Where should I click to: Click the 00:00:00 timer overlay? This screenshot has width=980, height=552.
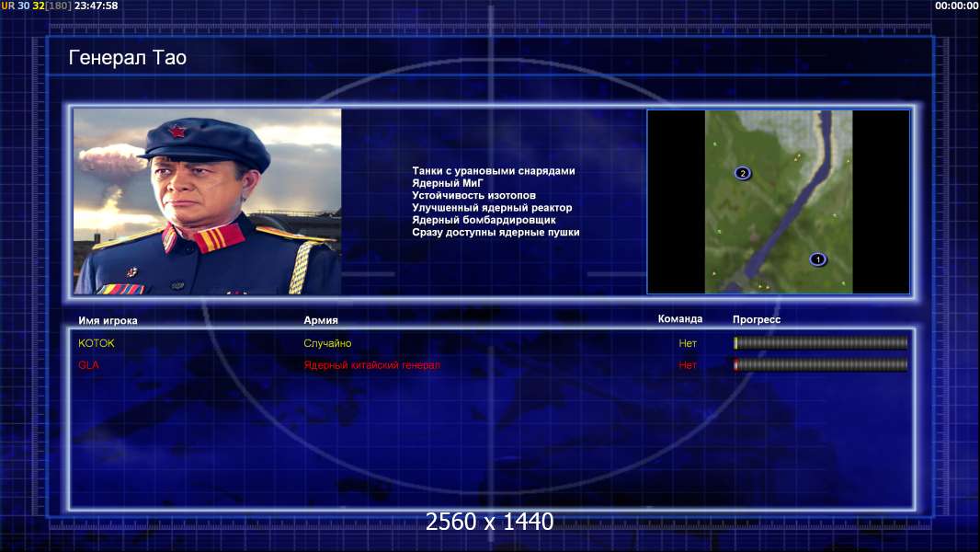[x=956, y=6]
